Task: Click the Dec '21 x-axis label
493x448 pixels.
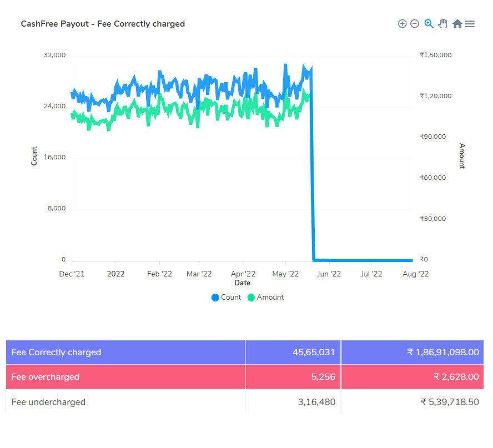Action: click(72, 274)
